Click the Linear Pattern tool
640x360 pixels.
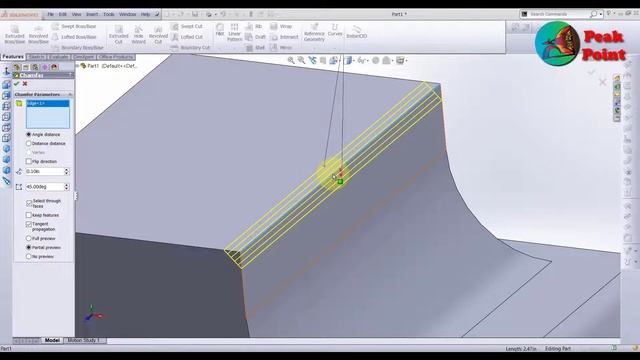click(234, 32)
